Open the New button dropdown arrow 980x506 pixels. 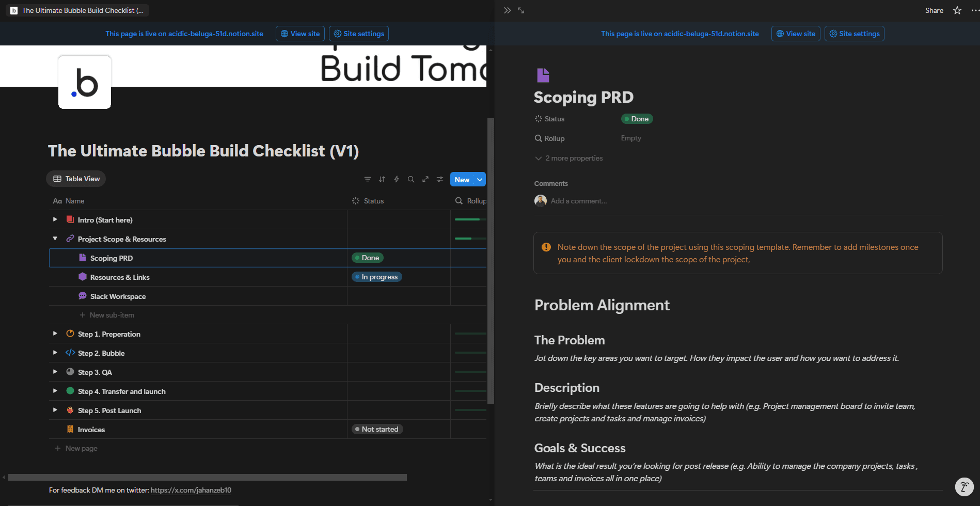click(480, 179)
